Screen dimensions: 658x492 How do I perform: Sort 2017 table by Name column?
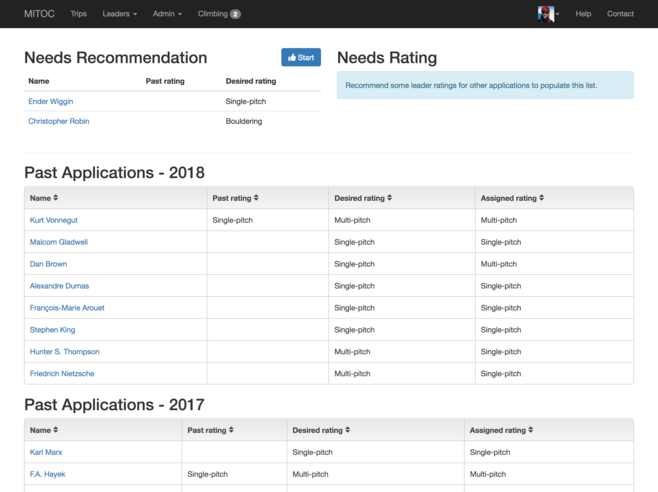[44, 430]
